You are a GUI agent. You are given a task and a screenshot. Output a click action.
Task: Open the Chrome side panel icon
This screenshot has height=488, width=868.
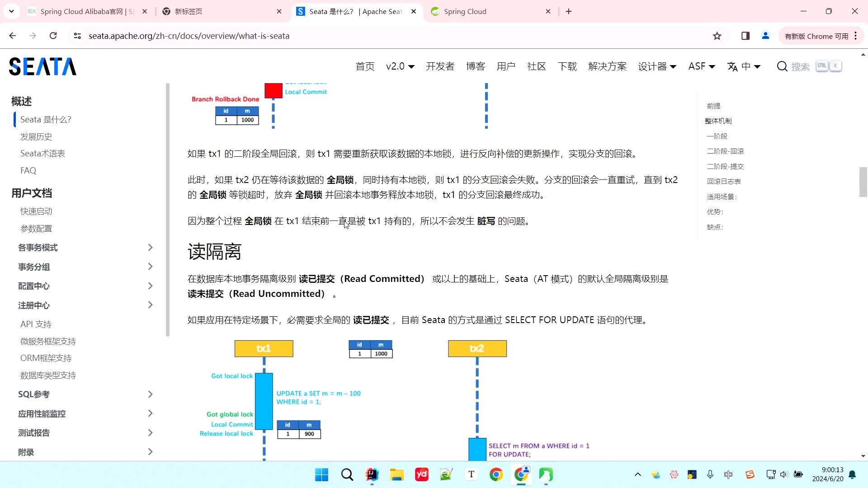745,36
